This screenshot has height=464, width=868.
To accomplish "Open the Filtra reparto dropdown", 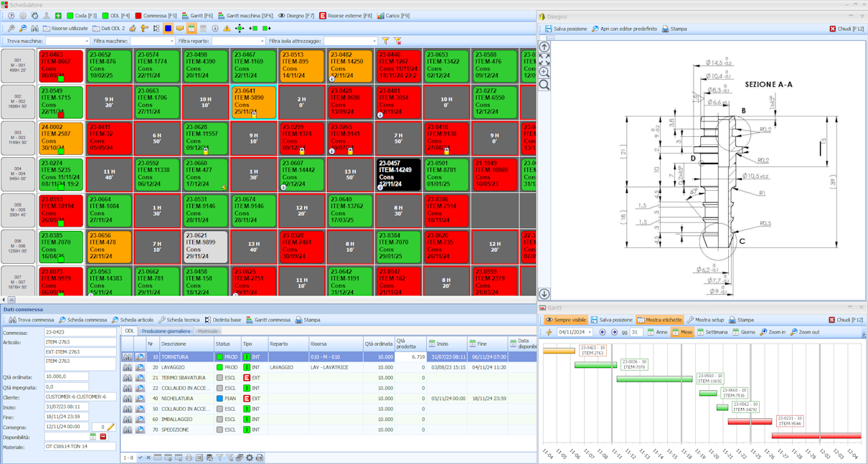I will (x=261, y=41).
